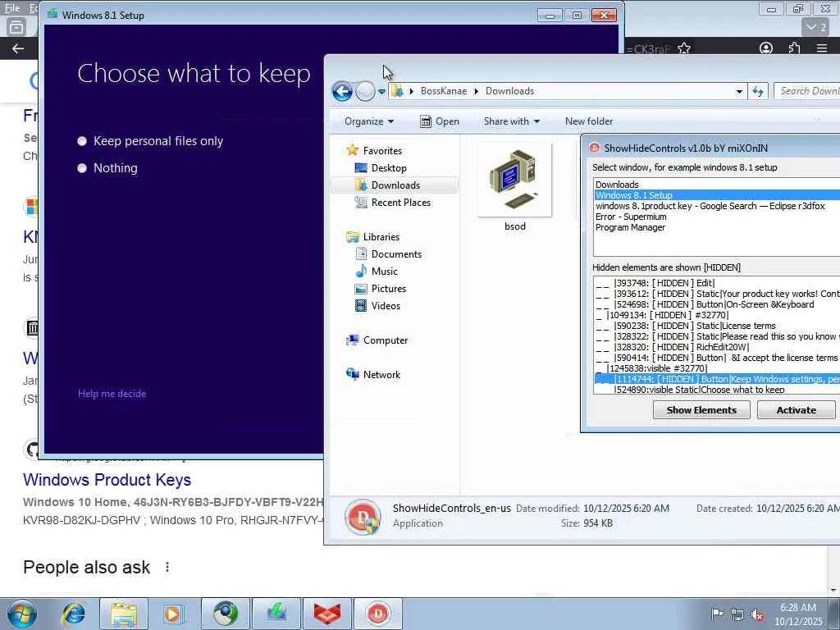Screen dimensions: 840x630
Task: Click BossKanae breadcrumb in address bar
Action: (444, 91)
